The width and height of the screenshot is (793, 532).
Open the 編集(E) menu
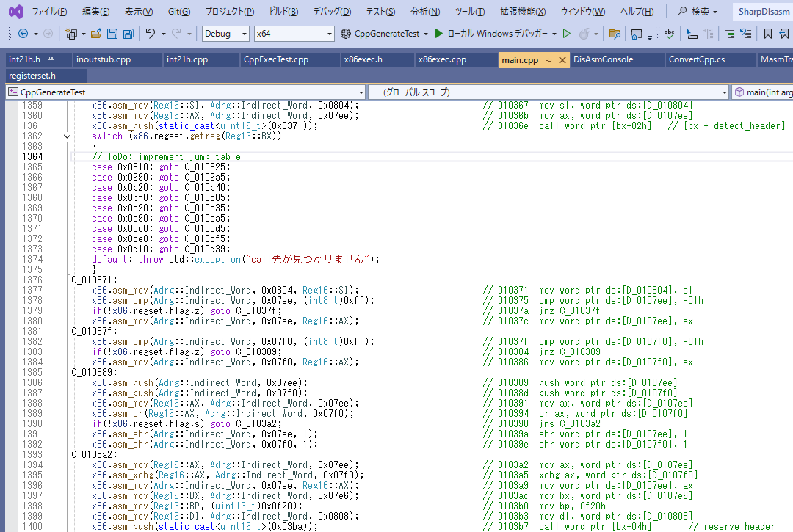(95, 11)
